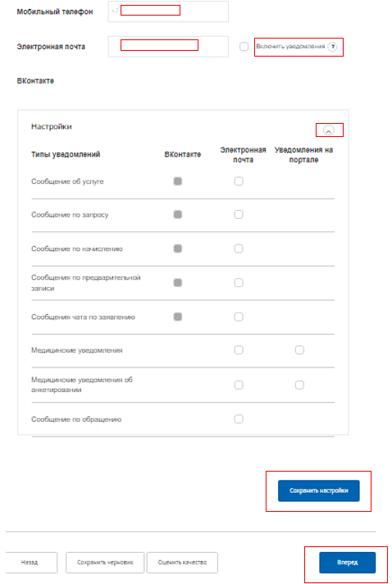Focus the Мобильный телефон input field
Screen dimensions: 392x584
[168, 11]
